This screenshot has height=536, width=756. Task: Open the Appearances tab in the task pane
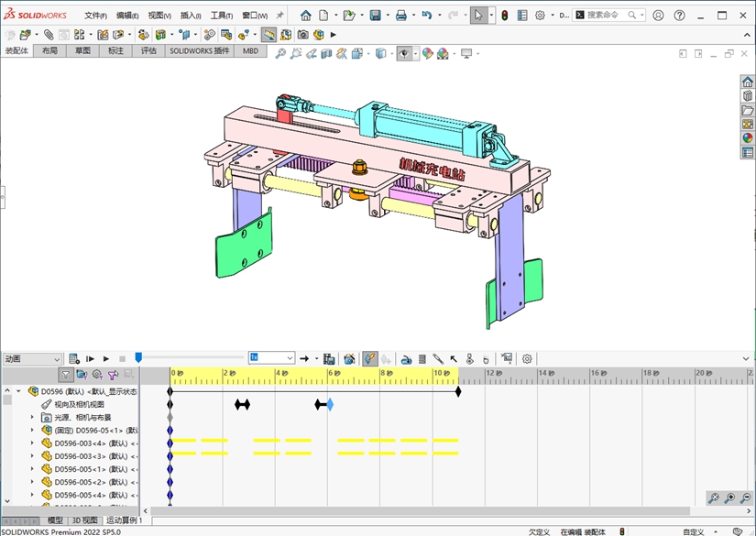(748, 138)
